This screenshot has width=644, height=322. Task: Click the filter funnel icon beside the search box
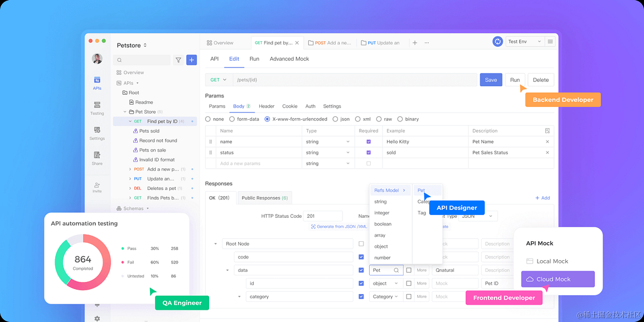coord(178,60)
